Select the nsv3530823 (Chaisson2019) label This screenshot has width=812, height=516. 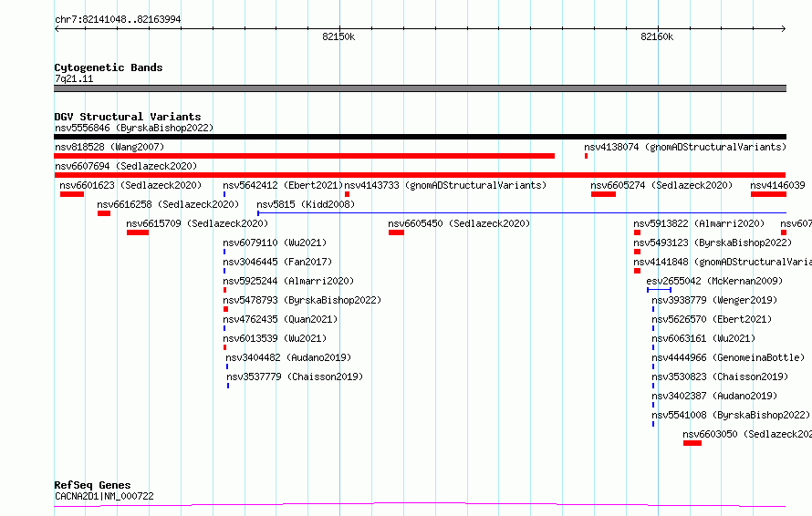pyautogui.click(x=720, y=377)
